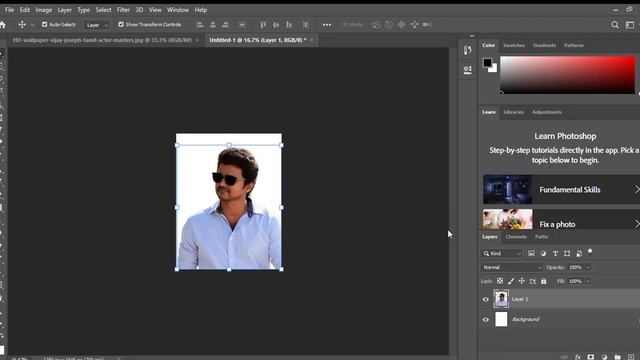Click the align bottom edges icon

[289, 25]
